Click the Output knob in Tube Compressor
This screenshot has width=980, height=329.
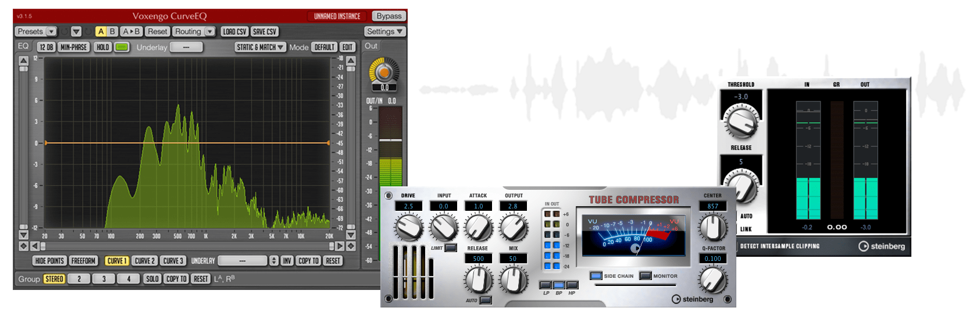514,227
